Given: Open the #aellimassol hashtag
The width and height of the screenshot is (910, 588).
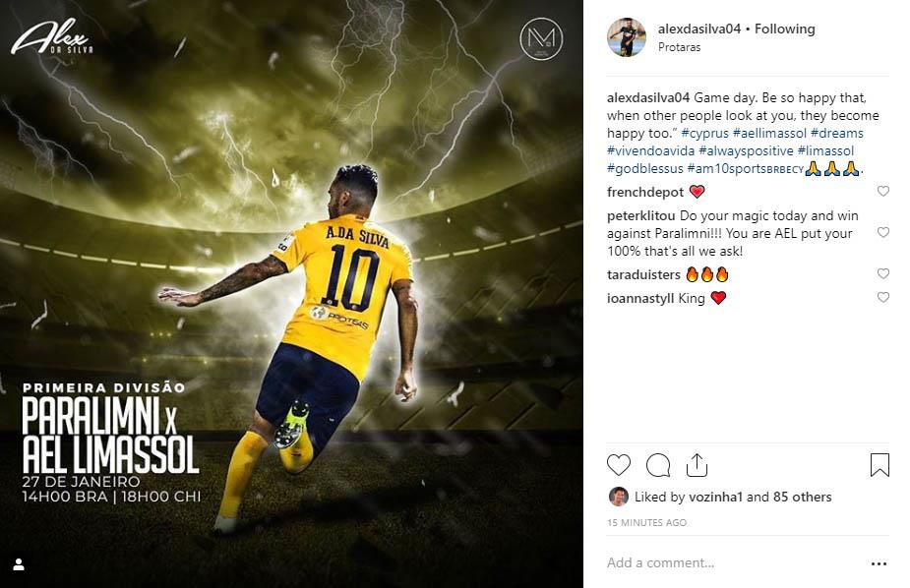Looking at the screenshot, I should [x=769, y=133].
